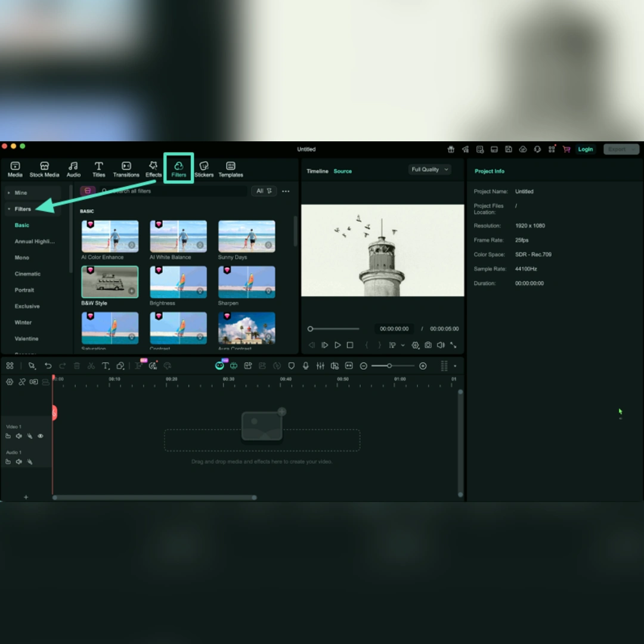
Task: Select the Cinematic filter category
Action: click(27, 274)
